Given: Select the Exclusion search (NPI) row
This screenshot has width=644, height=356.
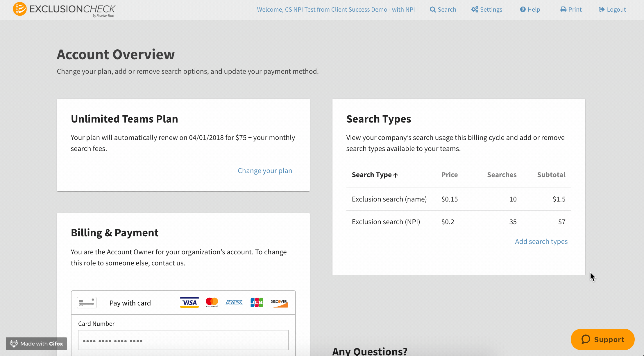Looking at the screenshot, I should [386, 222].
